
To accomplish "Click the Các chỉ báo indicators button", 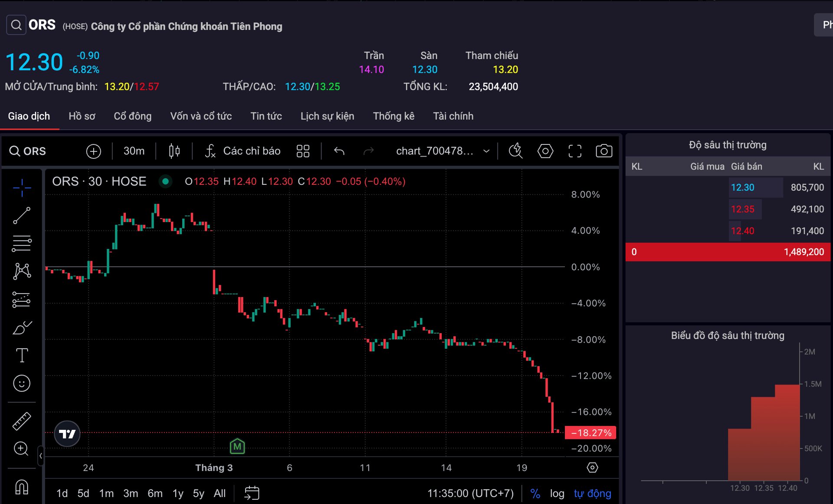I will pyautogui.click(x=243, y=151).
